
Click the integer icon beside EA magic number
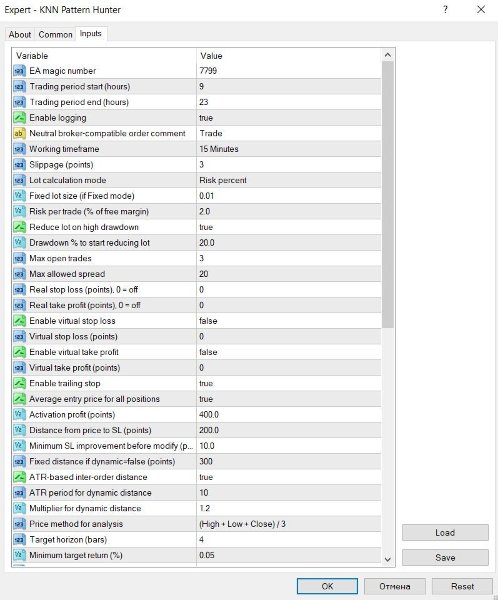coord(19,71)
